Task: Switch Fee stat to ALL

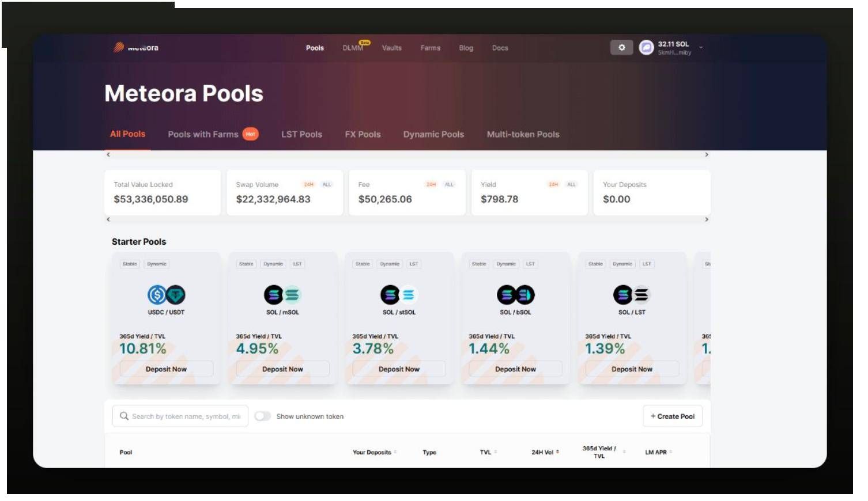Action: [449, 185]
